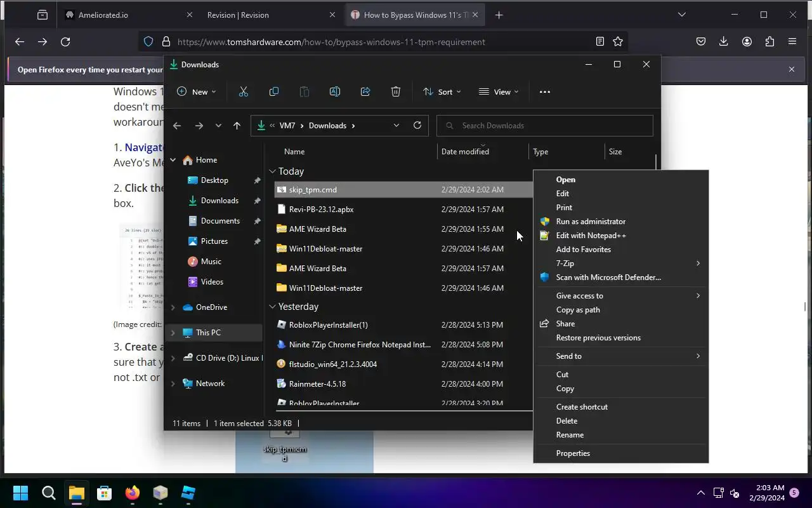Open the Send to submenu
Image resolution: width=812 pixels, height=508 pixels.
pos(621,356)
